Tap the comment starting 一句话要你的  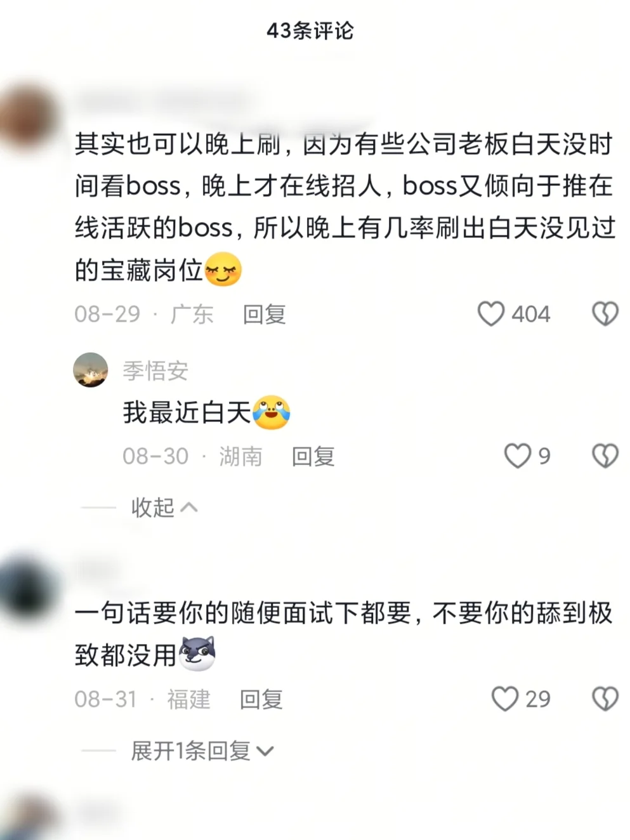coord(343,634)
